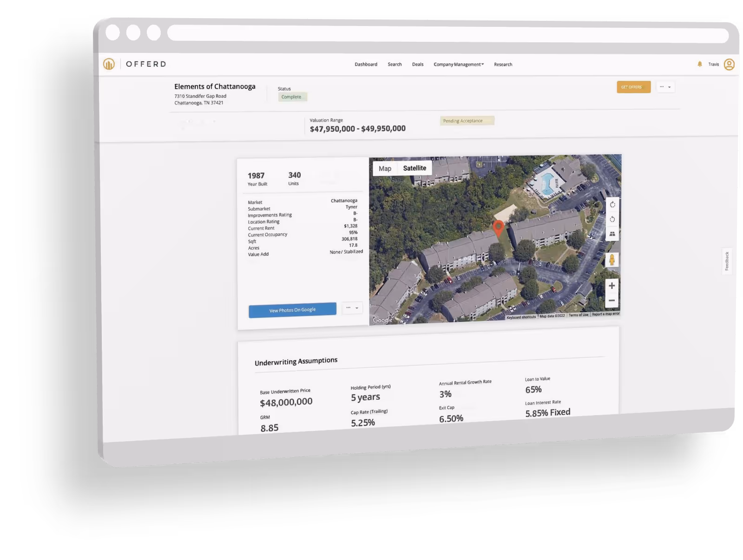Screen dimensions: 743x560
Task: Click the browser address bar
Action: click(448, 34)
